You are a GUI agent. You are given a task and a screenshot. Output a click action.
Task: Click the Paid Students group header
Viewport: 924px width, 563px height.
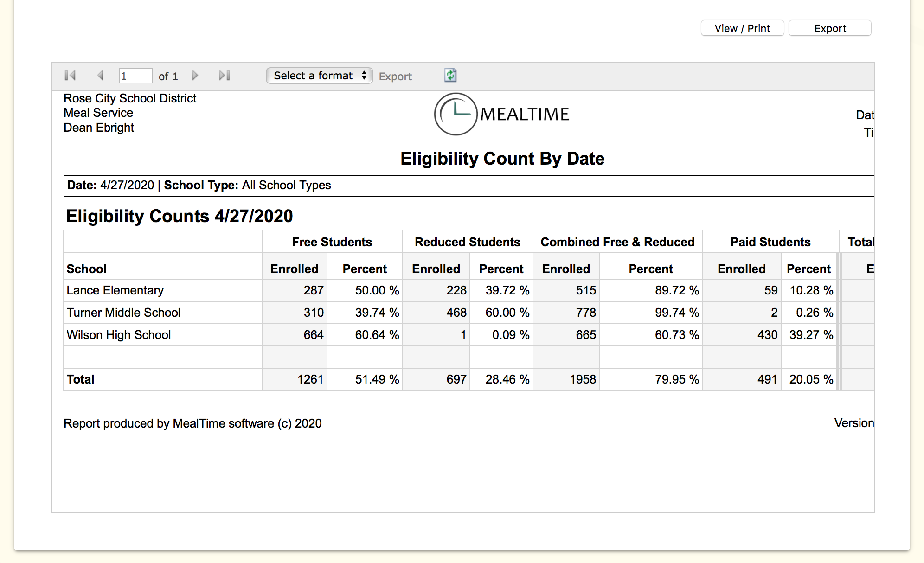[770, 242]
